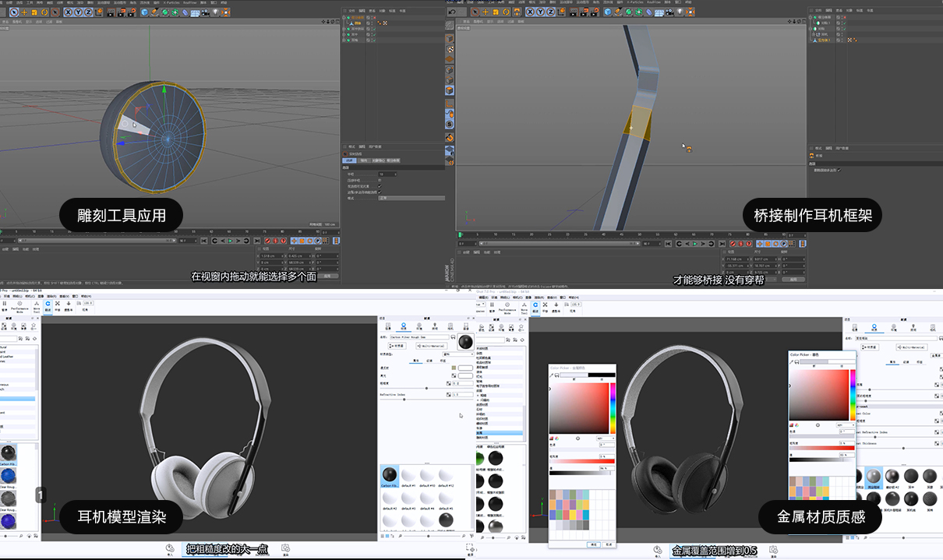Expand 闪烁 group in KeyShot material library list
This screenshot has width=943, height=560.
pyautogui.click(x=478, y=400)
